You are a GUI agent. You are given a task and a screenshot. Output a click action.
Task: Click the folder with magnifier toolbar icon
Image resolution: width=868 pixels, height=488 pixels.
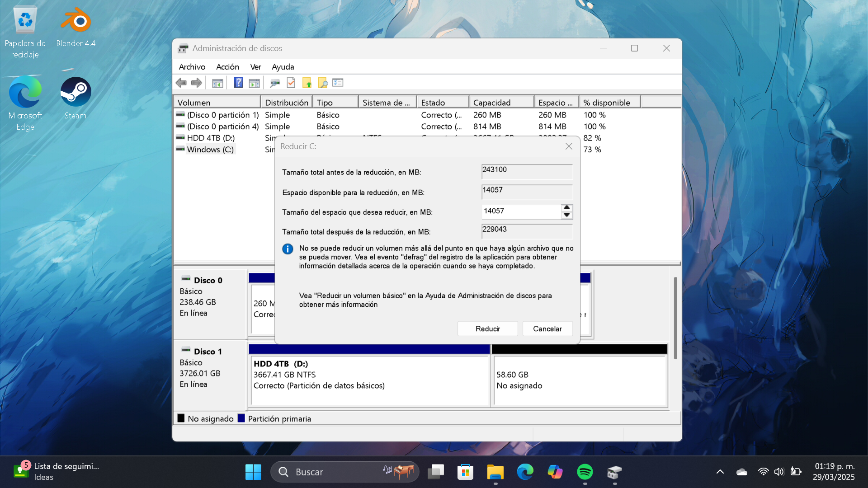pos(322,83)
